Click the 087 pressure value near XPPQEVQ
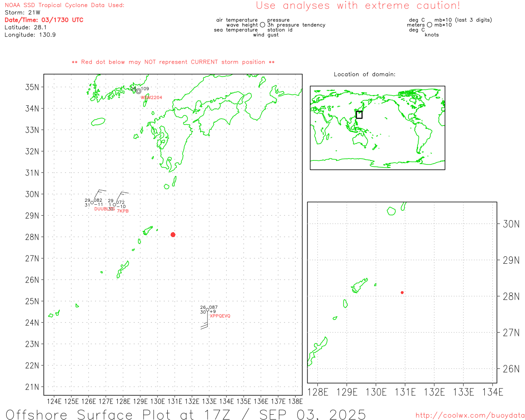The width and height of the screenshot is (525, 420). 213,307
